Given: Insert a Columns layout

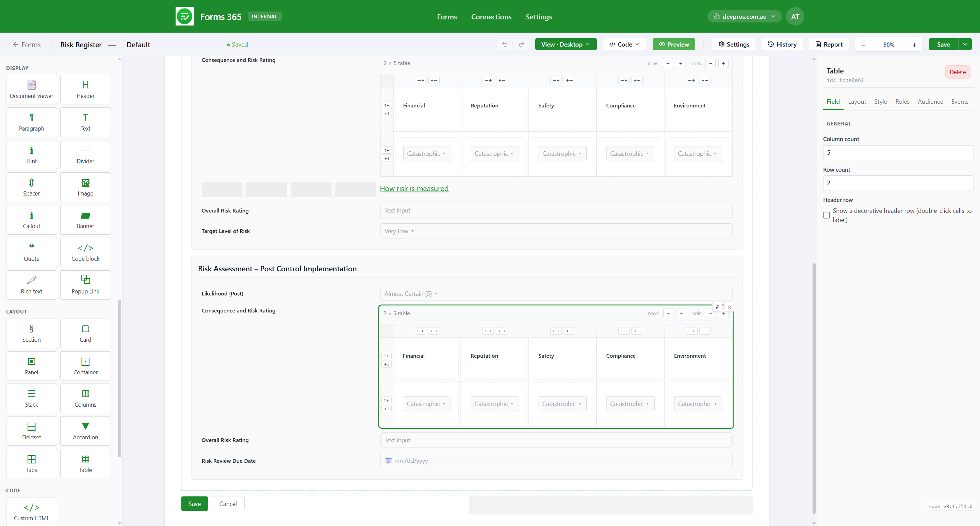Looking at the screenshot, I should pos(85,398).
